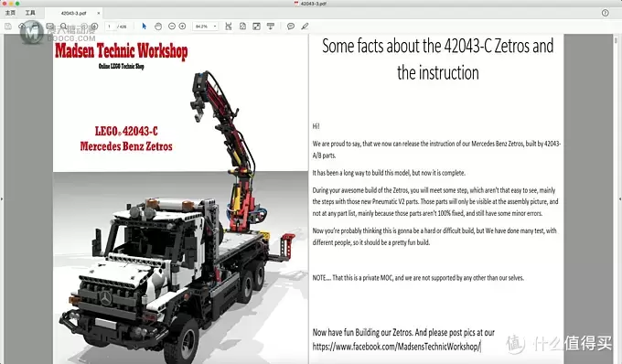Enter full screen mode icon
Viewport: 622px width, 364px height.
click(257, 27)
